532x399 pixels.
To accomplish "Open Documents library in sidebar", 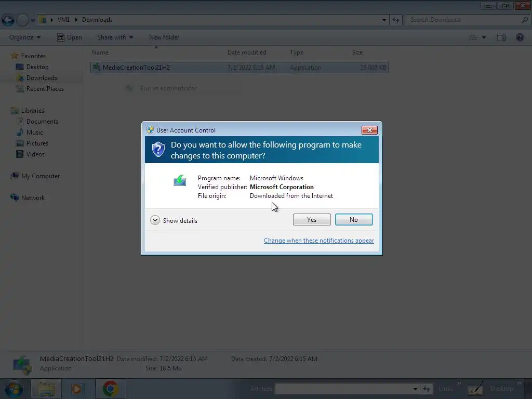I will coord(42,122).
